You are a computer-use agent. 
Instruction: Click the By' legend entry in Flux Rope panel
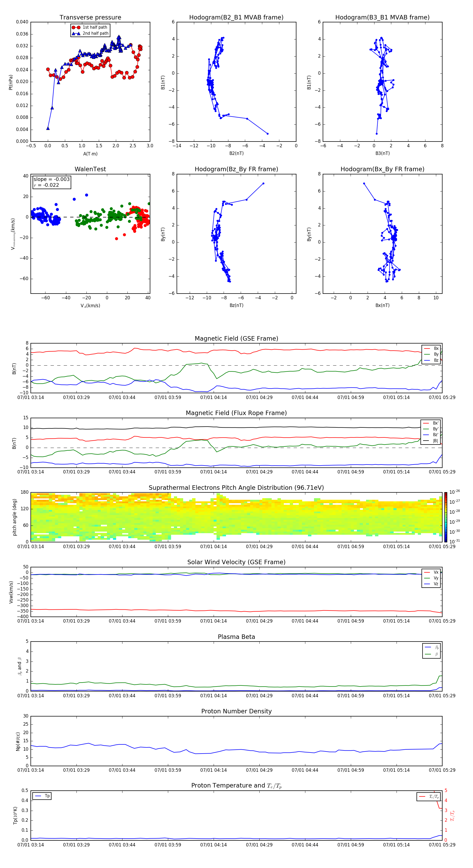(x=431, y=429)
